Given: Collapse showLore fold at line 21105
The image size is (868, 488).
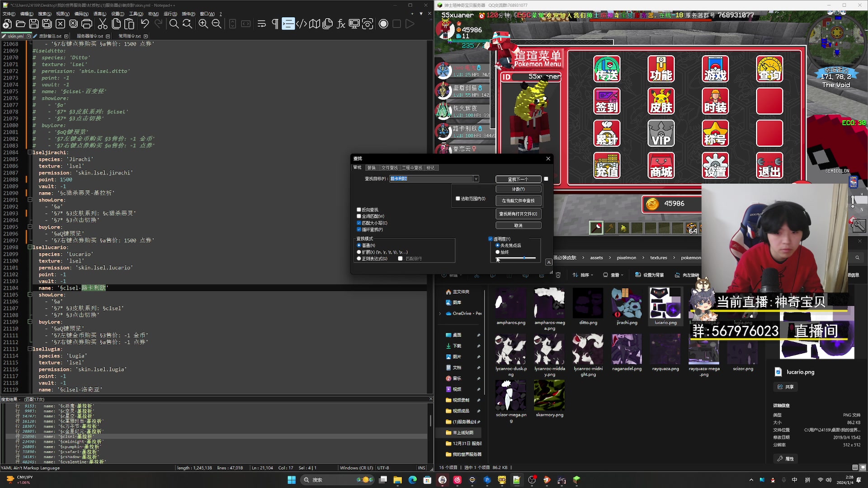Looking at the screenshot, I should 30,295.
